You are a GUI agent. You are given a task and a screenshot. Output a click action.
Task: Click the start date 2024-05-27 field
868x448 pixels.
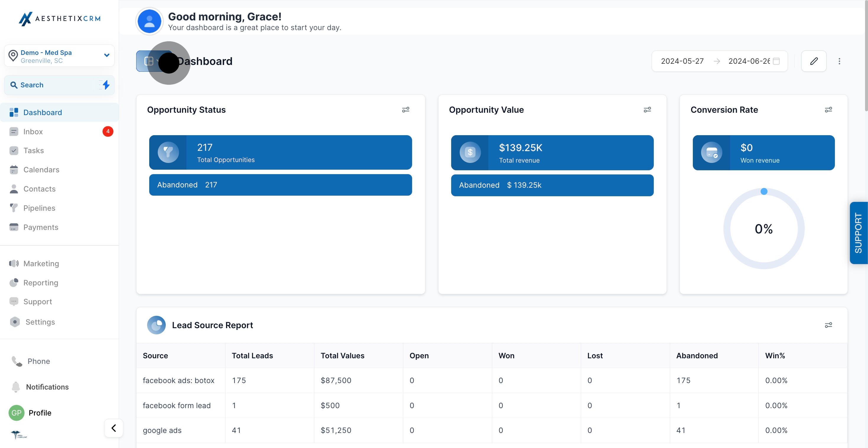click(682, 61)
